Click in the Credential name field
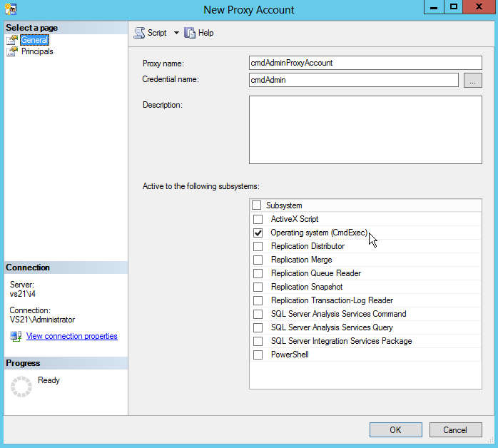Viewport: 498px width, 448px height. 353,80
